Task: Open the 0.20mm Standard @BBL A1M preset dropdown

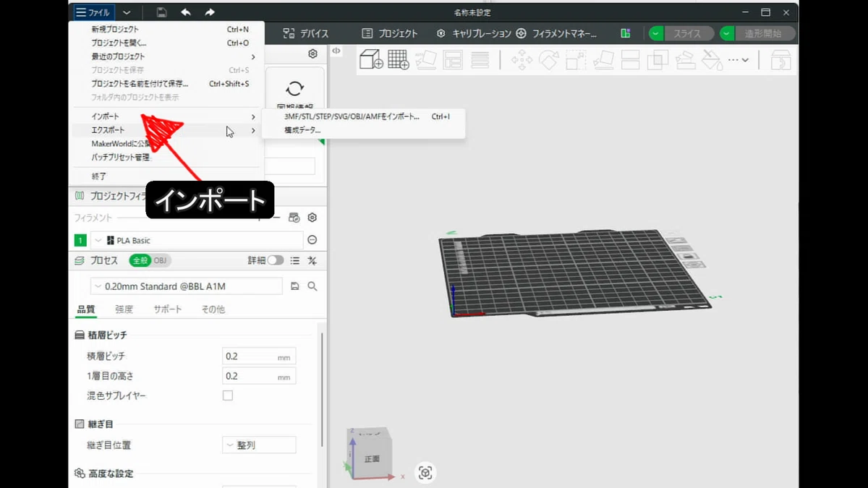Action: [x=187, y=286]
